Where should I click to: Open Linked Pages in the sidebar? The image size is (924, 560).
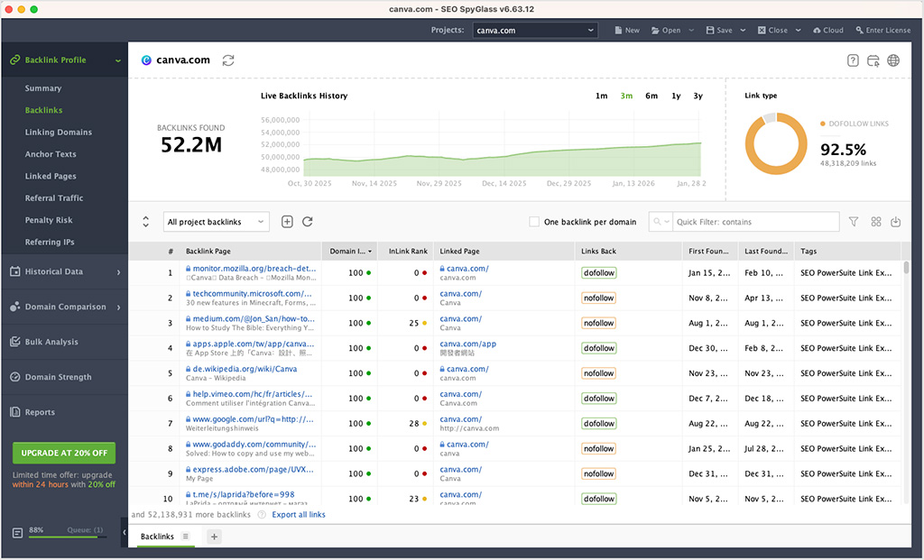tap(51, 176)
